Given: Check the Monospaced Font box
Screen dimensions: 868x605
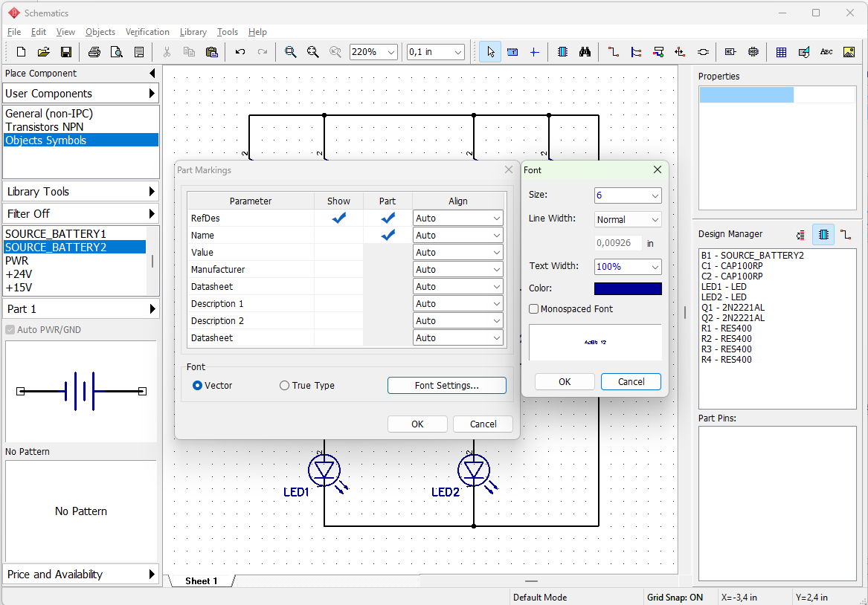Looking at the screenshot, I should click(x=533, y=308).
